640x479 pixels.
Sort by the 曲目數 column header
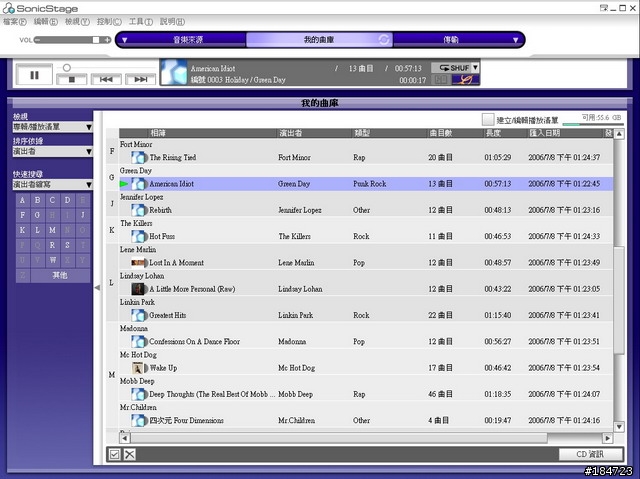(x=455, y=133)
